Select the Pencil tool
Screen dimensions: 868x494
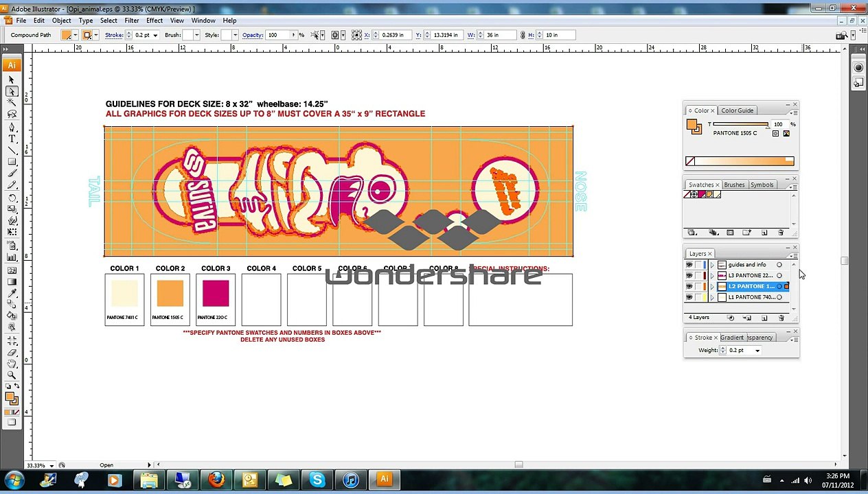click(x=12, y=186)
